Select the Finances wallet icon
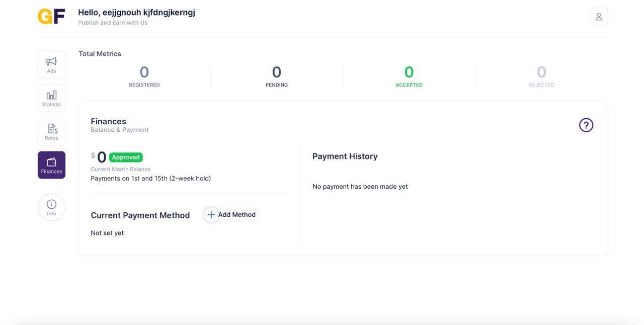 pos(51,162)
